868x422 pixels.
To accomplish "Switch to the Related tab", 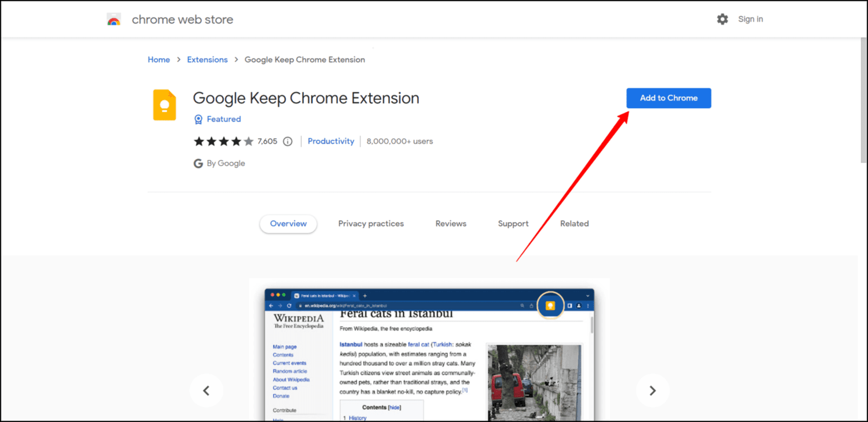I will pyautogui.click(x=574, y=223).
